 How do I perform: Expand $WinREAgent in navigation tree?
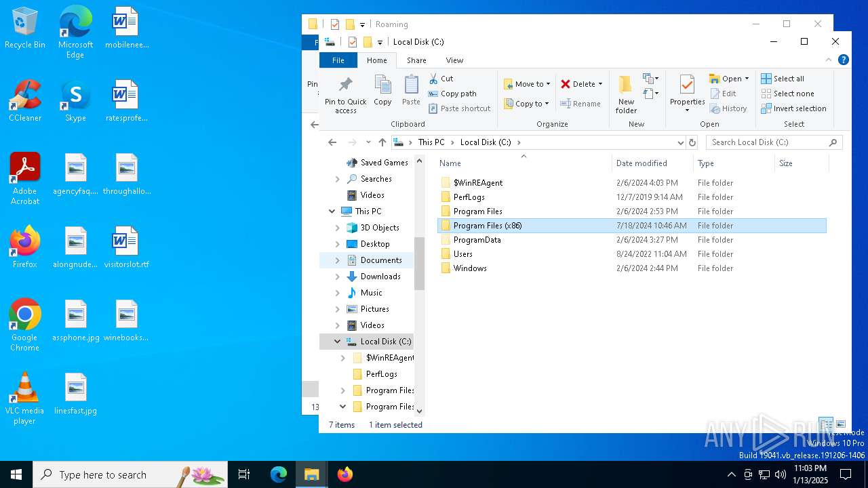(343, 358)
